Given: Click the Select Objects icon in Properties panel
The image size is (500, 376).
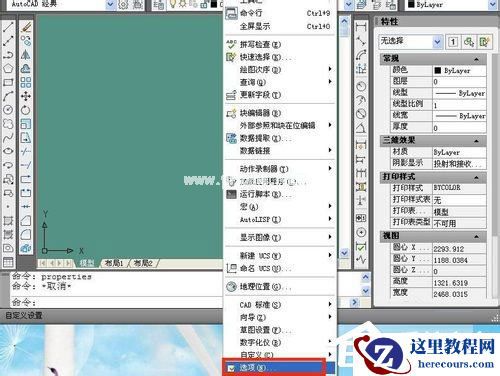Looking at the screenshot, I should pyautogui.click(x=469, y=42).
